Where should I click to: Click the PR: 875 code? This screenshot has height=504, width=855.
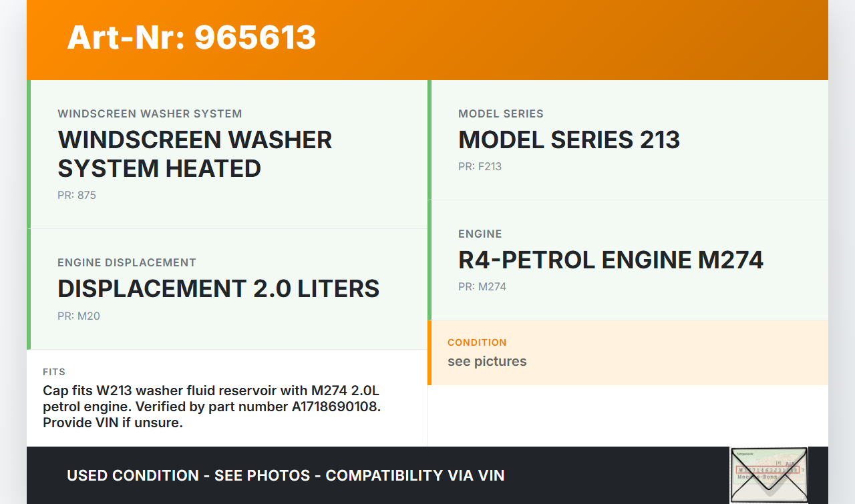77,196
